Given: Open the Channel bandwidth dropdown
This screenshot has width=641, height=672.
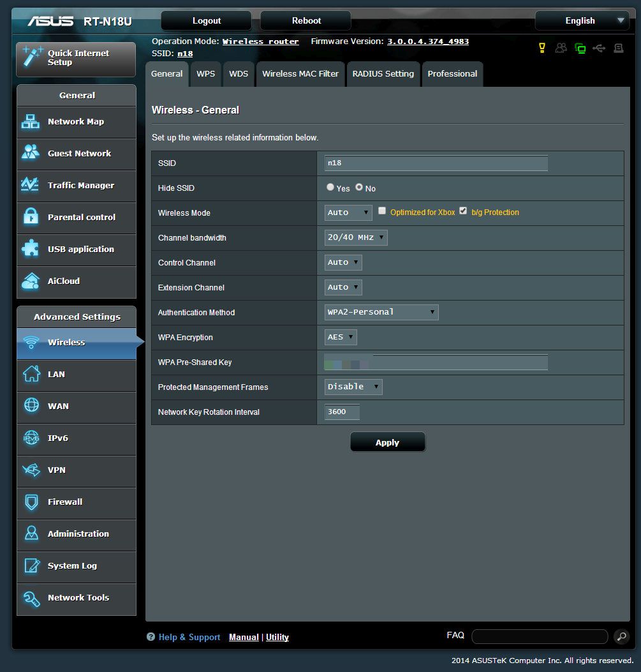Looking at the screenshot, I should (356, 237).
